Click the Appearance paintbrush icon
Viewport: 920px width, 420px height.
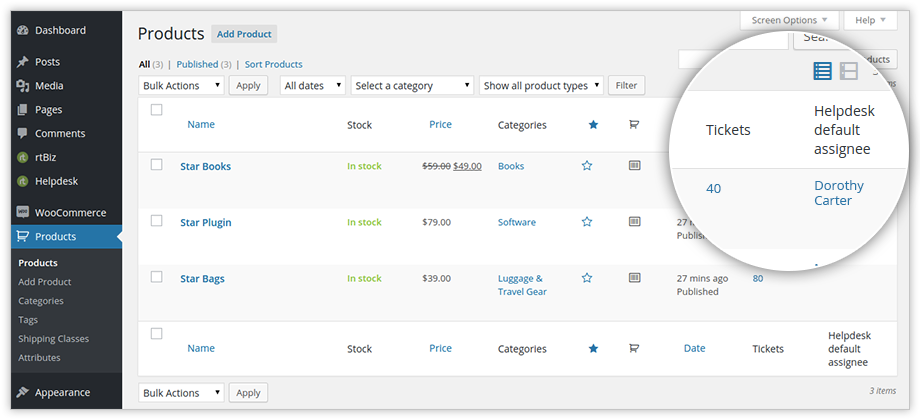pyautogui.click(x=23, y=392)
